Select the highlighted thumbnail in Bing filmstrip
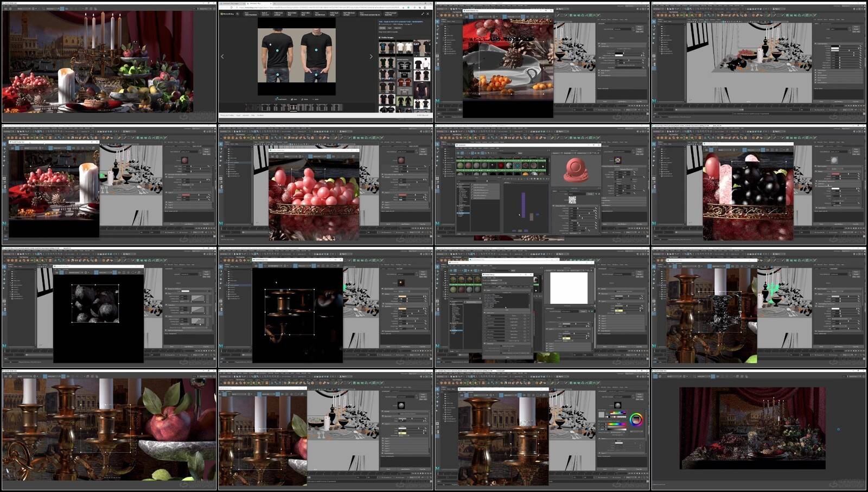Image resolution: width=868 pixels, height=492 pixels. (x=293, y=108)
